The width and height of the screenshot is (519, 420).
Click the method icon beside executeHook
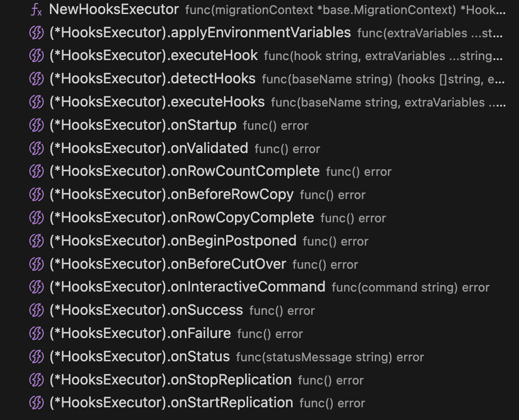pyautogui.click(x=36, y=56)
